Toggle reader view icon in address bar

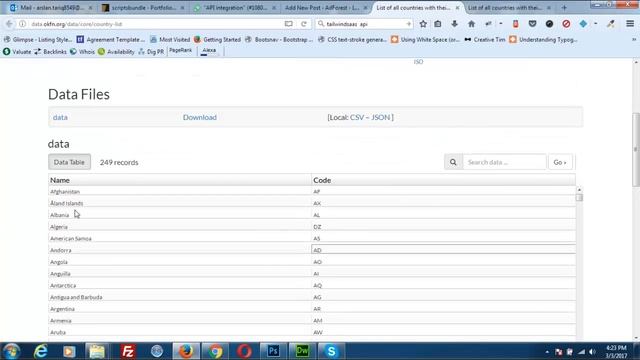(x=289, y=24)
